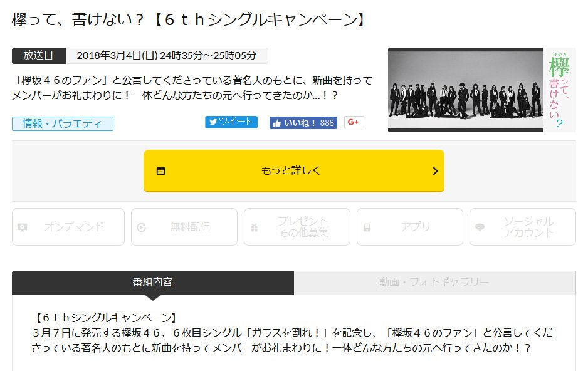The height and width of the screenshot is (371, 588).
Task: Select the 無料配信 button
Action: [x=184, y=227]
